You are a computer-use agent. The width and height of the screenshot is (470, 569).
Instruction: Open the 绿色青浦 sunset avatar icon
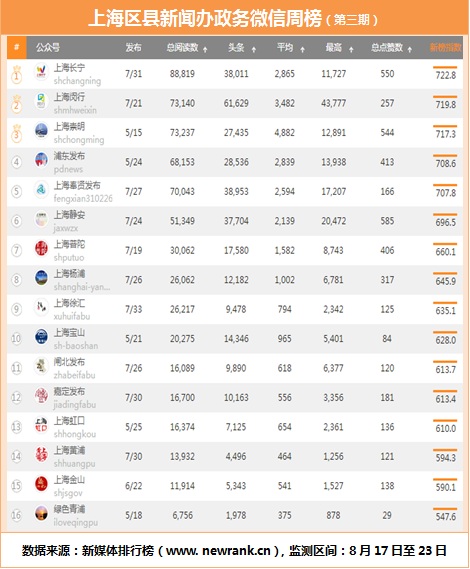coord(41,513)
